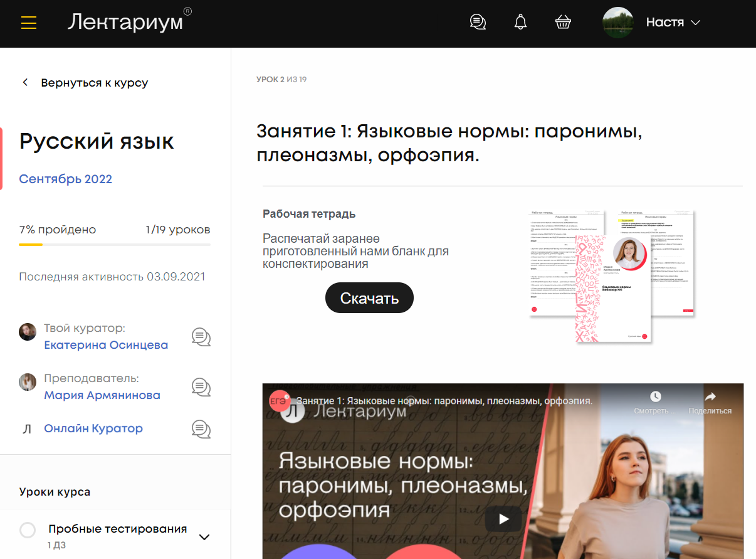Open the messages chat icon in header
Viewport: 756px width, 559px height.
478,22
